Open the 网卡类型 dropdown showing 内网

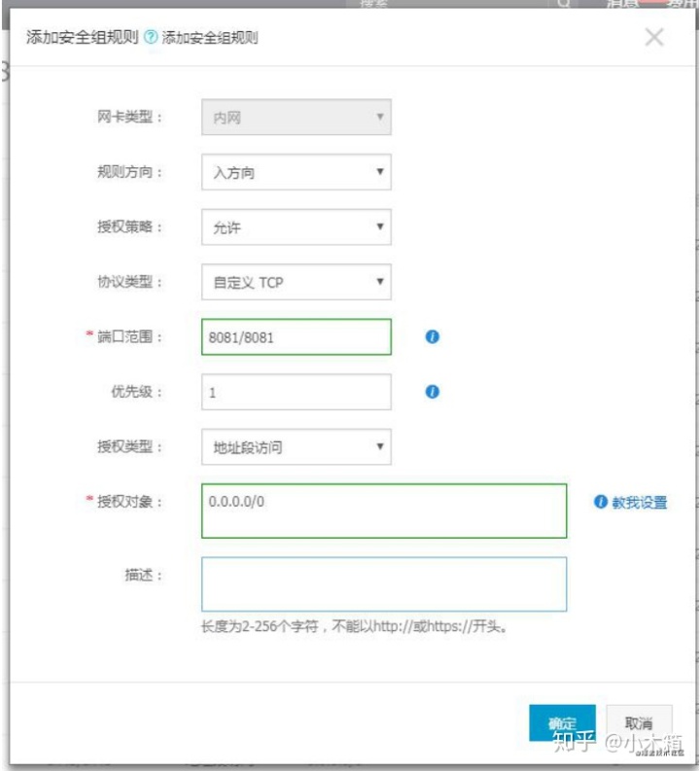point(297,117)
